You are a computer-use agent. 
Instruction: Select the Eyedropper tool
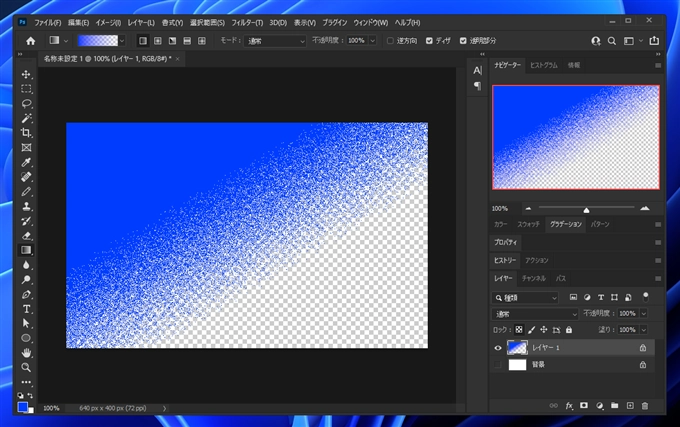[x=26, y=162]
